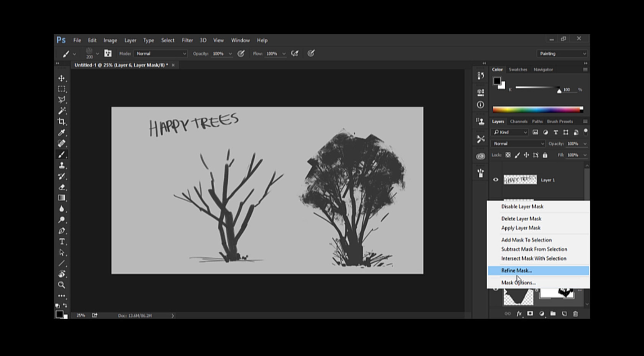Open the brush Mode dropdown
Image resolution: width=644 pixels, height=356 pixels.
pos(161,54)
